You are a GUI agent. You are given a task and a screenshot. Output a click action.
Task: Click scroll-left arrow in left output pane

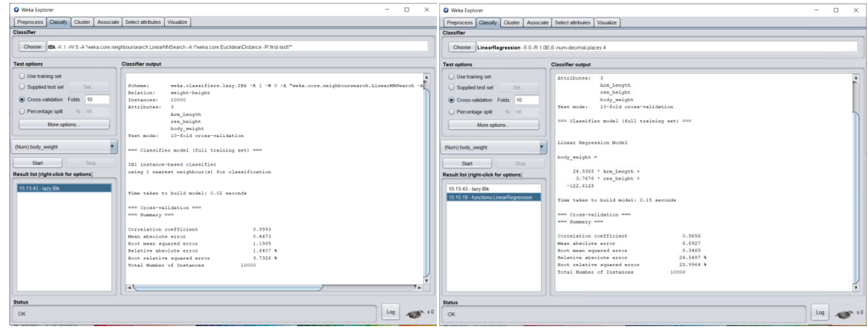pyautogui.click(x=130, y=287)
